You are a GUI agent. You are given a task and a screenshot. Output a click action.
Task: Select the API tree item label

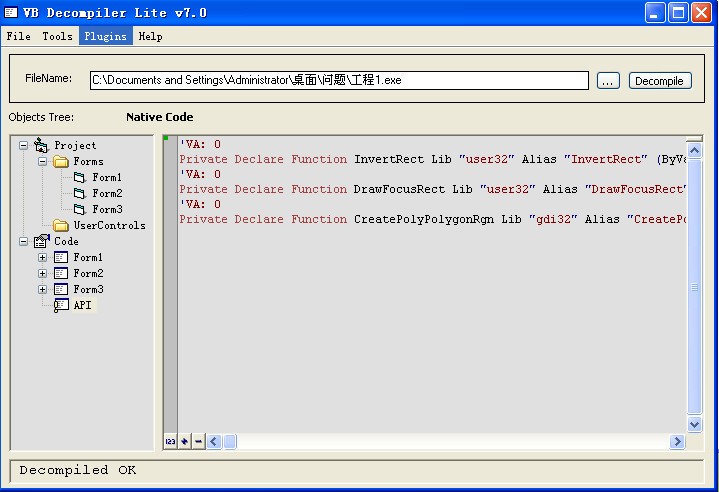[83, 305]
